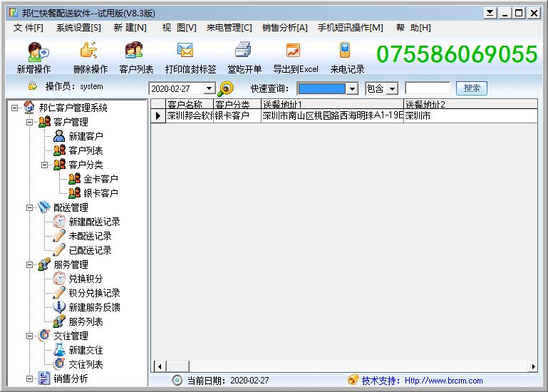Click the search keyword input field
Image resolution: width=548 pixels, height=392 pixels.
[x=428, y=88]
